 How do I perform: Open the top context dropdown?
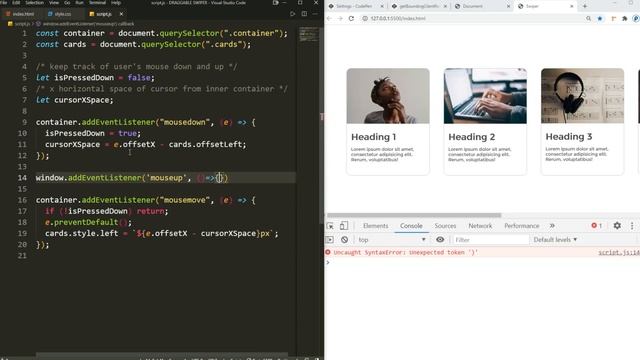pos(391,240)
